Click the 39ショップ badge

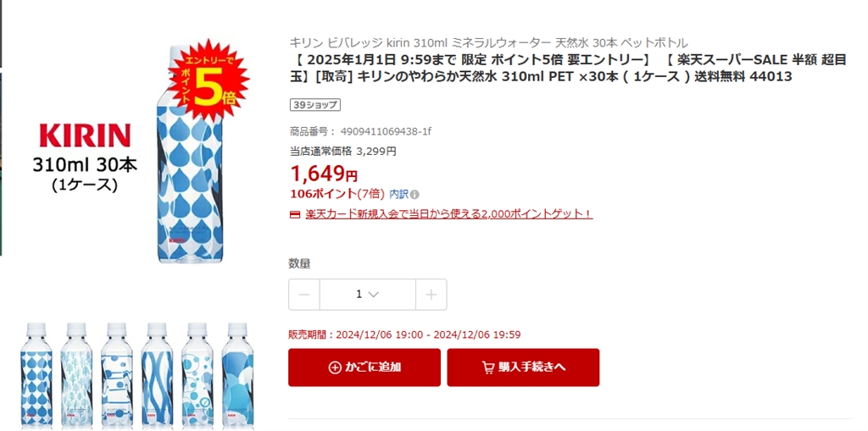pyautogui.click(x=315, y=104)
